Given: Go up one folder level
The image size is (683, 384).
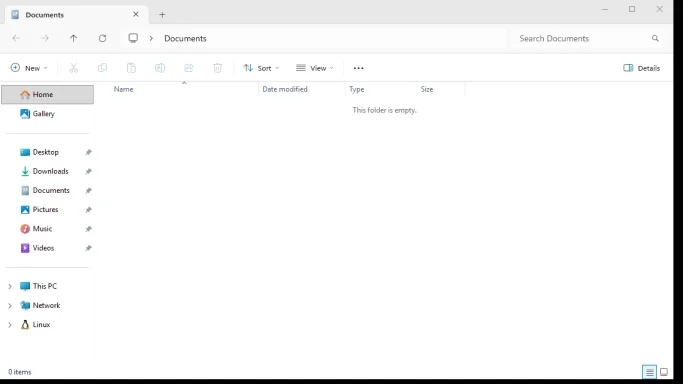Looking at the screenshot, I should 73,38.
